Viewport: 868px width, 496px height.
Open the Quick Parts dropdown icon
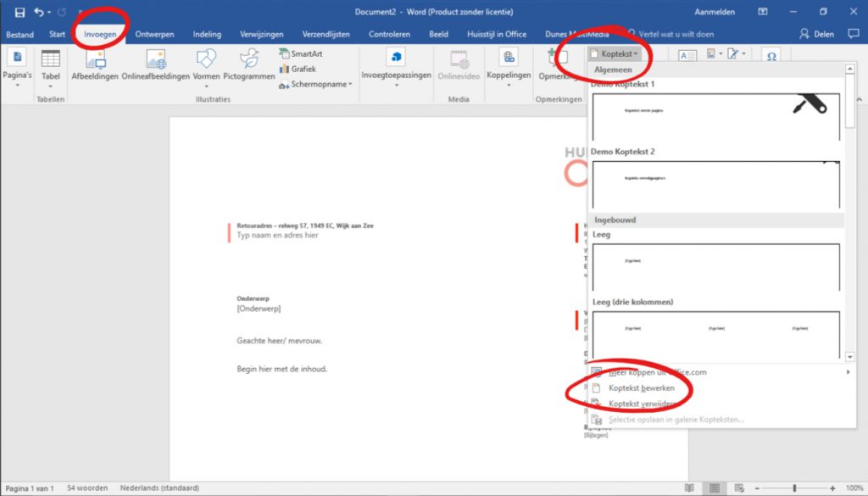tap(715, 53)
